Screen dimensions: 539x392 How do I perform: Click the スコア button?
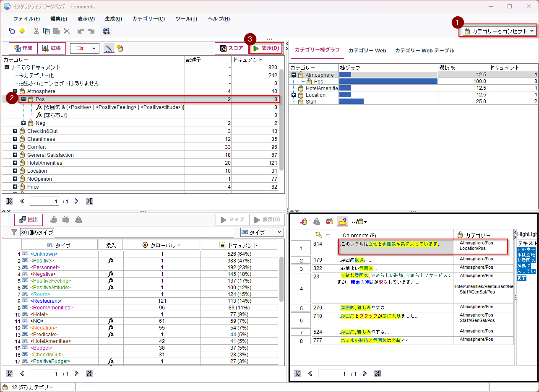pos(231,48)
